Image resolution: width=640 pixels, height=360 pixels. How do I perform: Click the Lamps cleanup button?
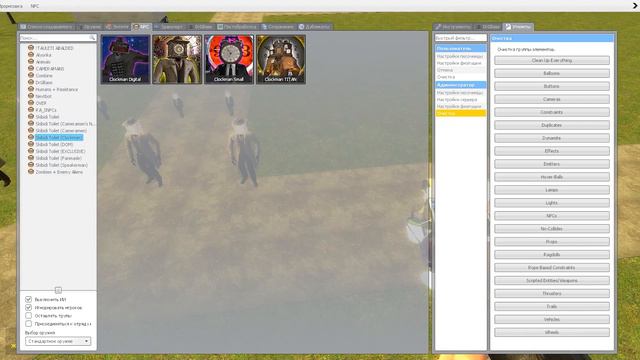coord(552,190)
